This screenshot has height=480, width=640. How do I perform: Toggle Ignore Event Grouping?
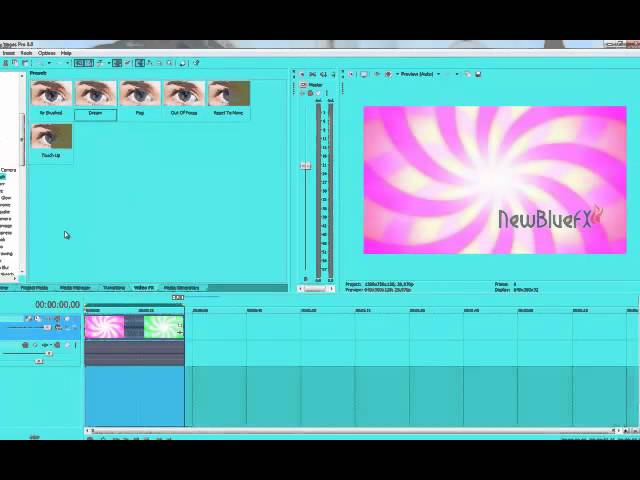(127, 63)
